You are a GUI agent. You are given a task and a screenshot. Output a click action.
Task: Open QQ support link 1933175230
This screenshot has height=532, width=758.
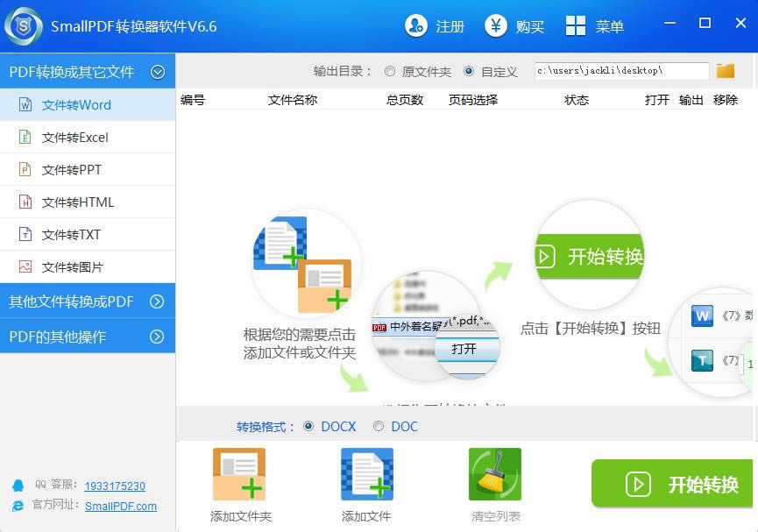pos(115,486)
